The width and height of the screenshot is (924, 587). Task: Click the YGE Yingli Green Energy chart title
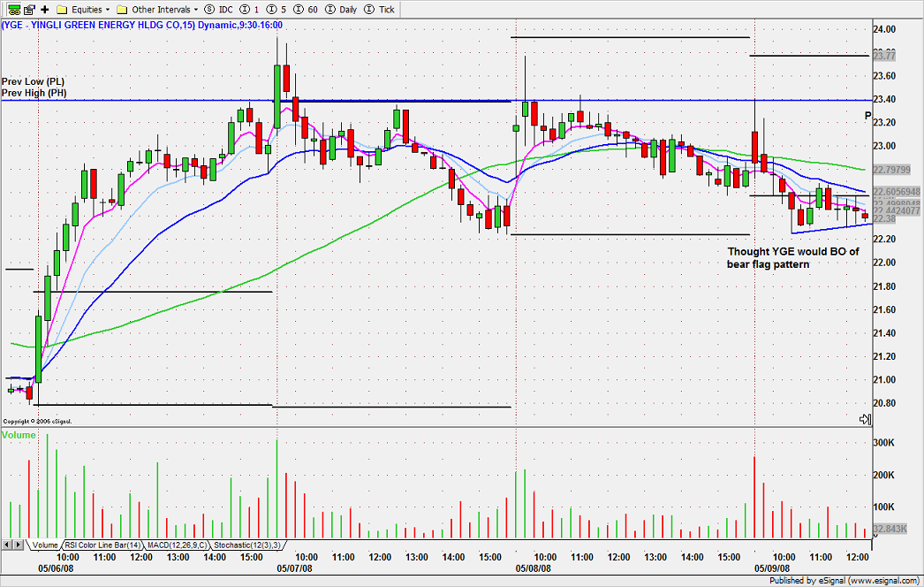pos(142,26)
